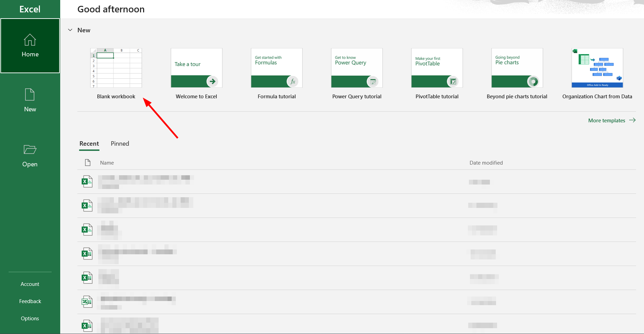Click the file icon column header

(x=88, y=163)
